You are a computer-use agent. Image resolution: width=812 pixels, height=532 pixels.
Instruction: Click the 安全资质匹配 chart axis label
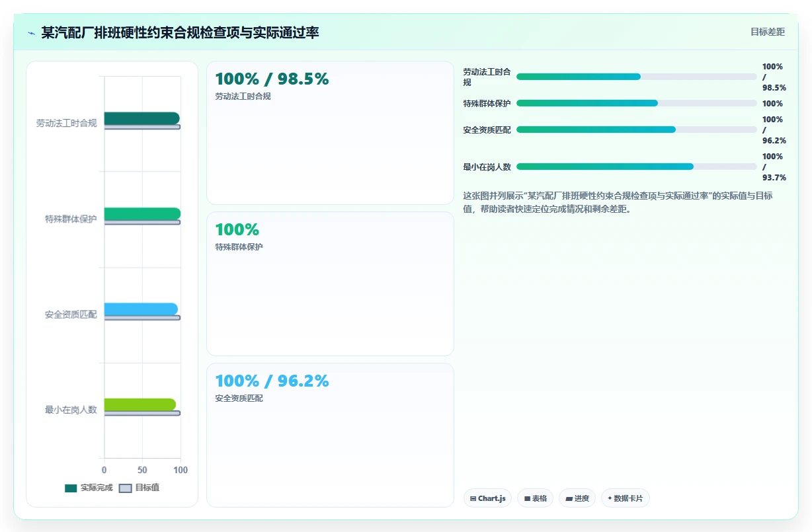click(x=71, y=315)
